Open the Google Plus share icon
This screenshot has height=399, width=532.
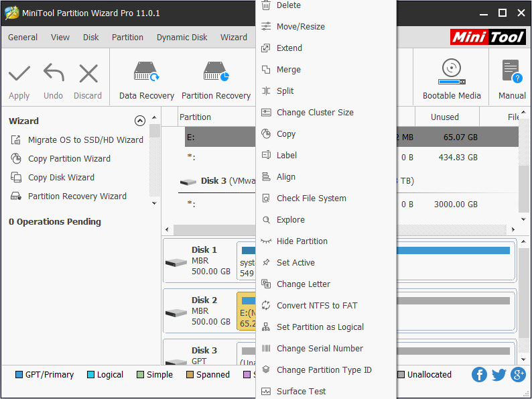point(518,375)
